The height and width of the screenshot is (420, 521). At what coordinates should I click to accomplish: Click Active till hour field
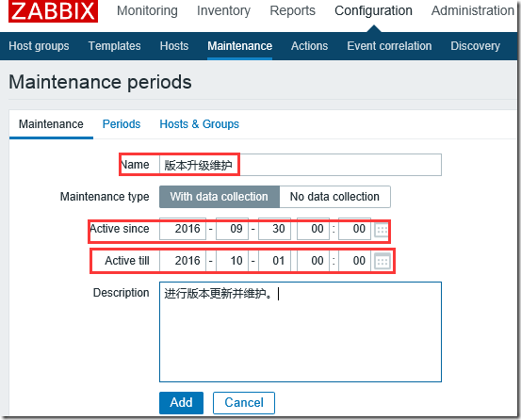coord(314,261)
